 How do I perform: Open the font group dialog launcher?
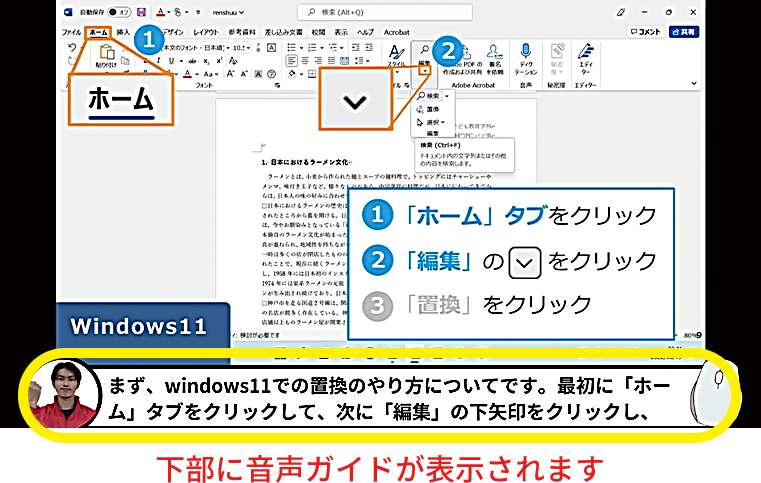click(278, 85)
